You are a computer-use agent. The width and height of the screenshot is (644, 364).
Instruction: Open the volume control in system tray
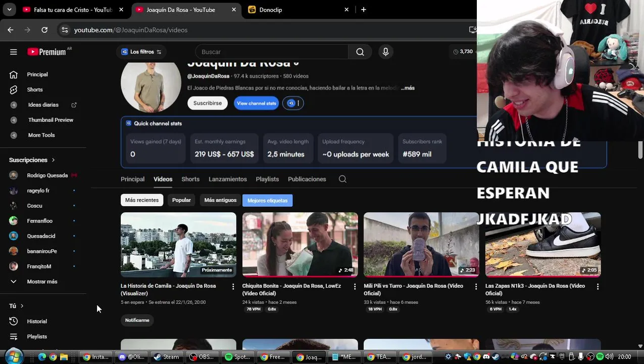pyautogui.click(x=609, y=357)
